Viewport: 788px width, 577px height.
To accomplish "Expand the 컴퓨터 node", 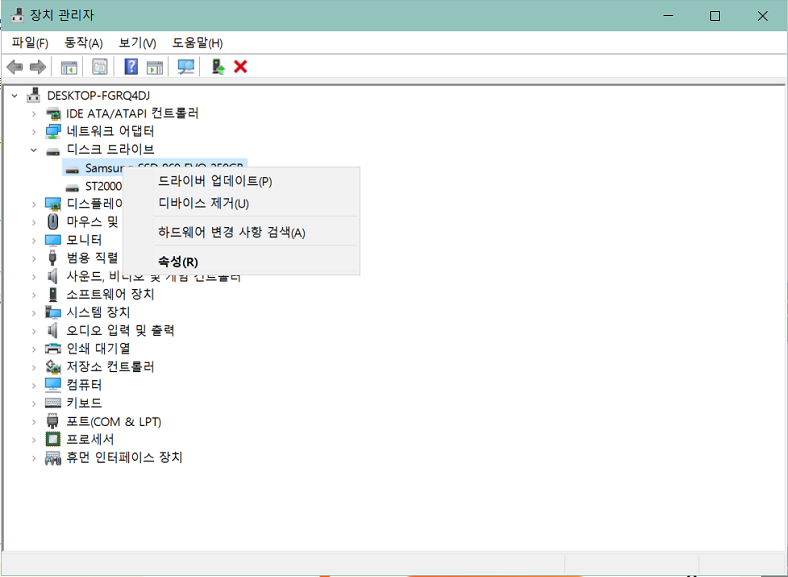I will (x=34, y=385).
